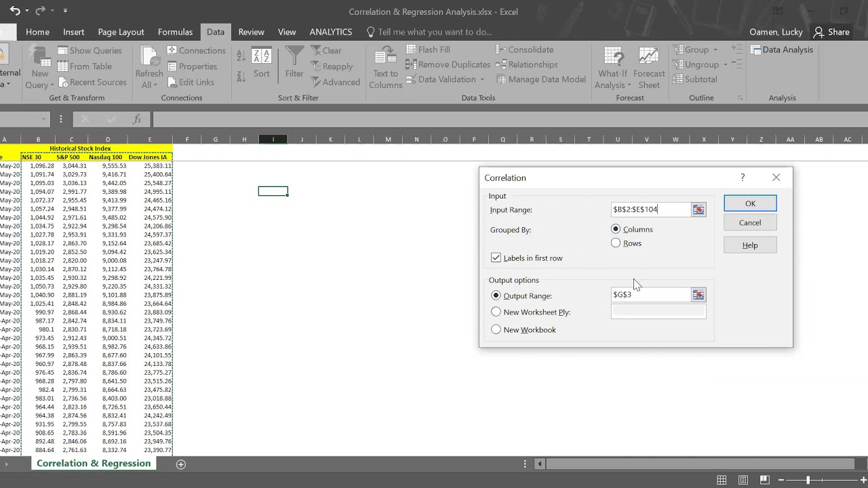Click the Output Range collapse-dialog icon

pos(698,295)
